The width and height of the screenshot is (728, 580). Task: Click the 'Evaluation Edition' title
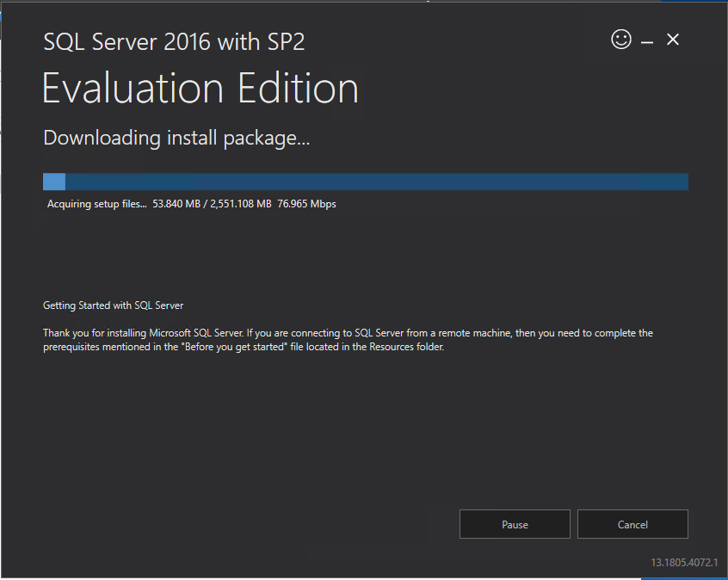(x=201, y=87)
